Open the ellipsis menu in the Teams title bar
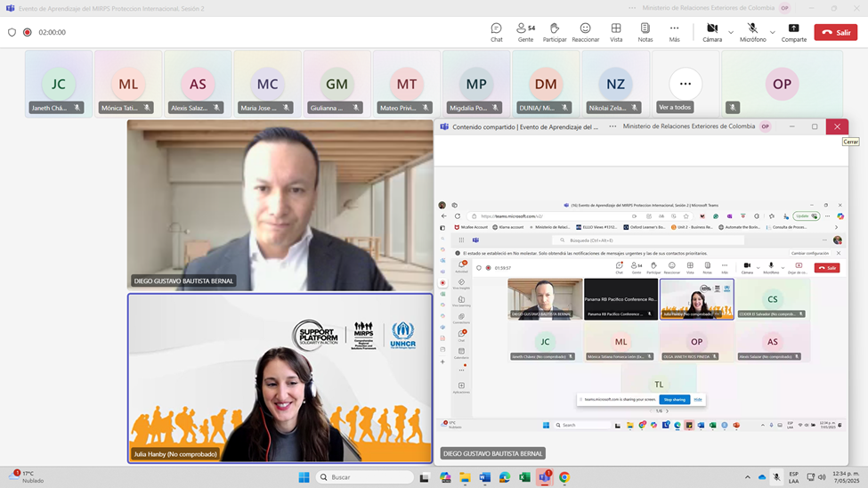868x488 pixels. (x=632, y=8)
